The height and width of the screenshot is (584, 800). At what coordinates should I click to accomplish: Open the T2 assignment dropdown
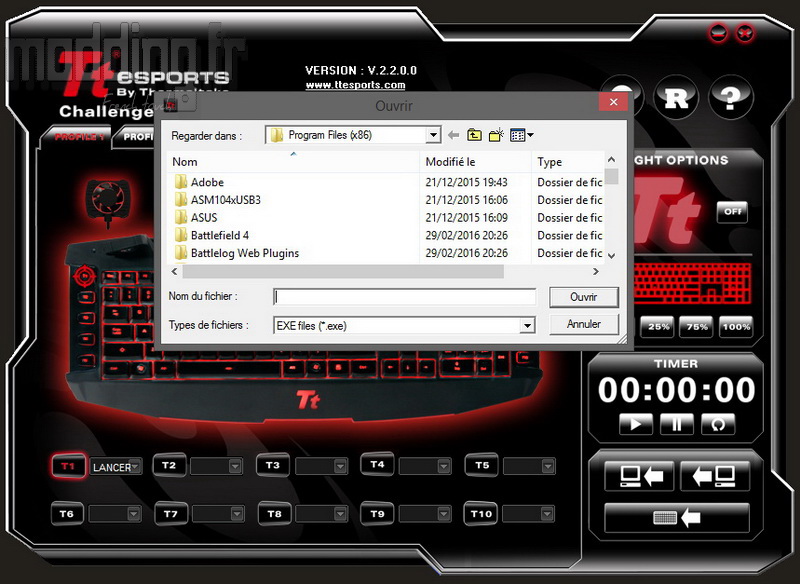pos(235,466)
